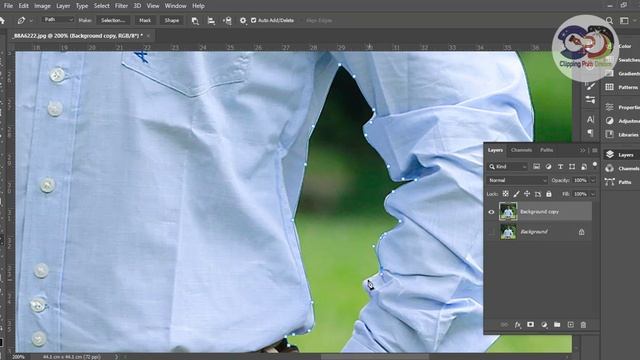The height and width of the screenshot is (360, 640).
Task: Open the Edit menu
Action: (x=24, y=6)
